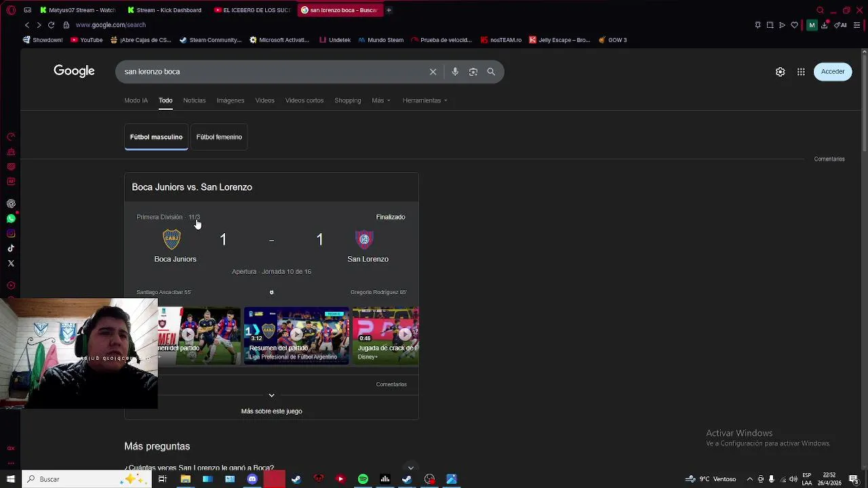Open X (Twitter) from the sidebar
868x488 pixels.
[x=11, y=263]
